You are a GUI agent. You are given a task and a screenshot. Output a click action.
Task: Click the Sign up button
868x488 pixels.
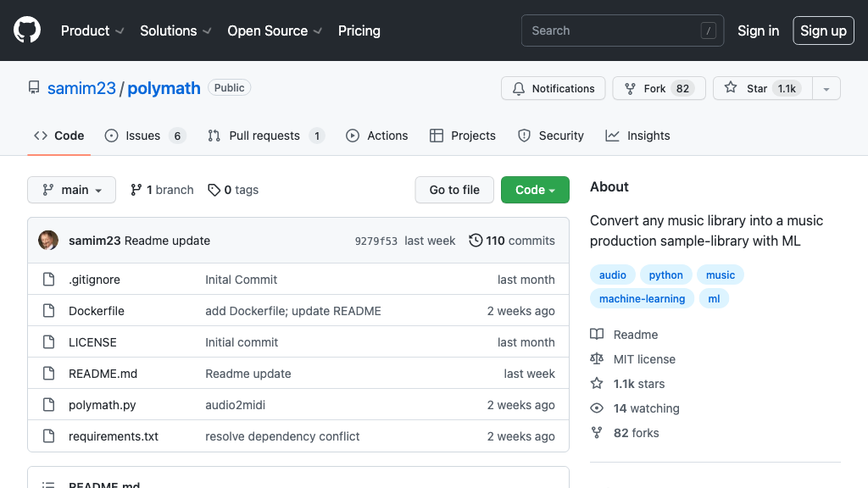(823, 30)
